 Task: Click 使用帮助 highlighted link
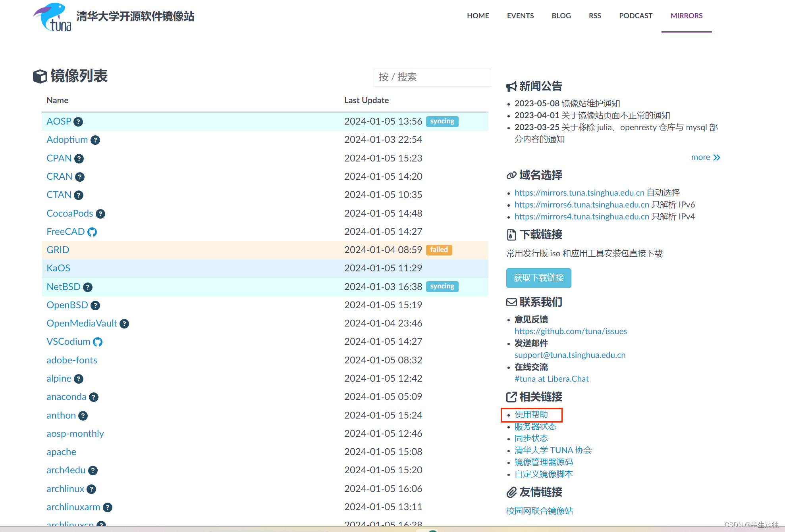point(530,414)
